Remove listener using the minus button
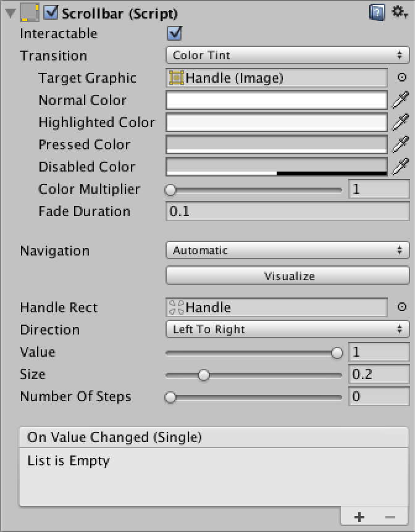The height and width of the screenshot is (532, 415). pyautogui.click(x=390, y=517)
